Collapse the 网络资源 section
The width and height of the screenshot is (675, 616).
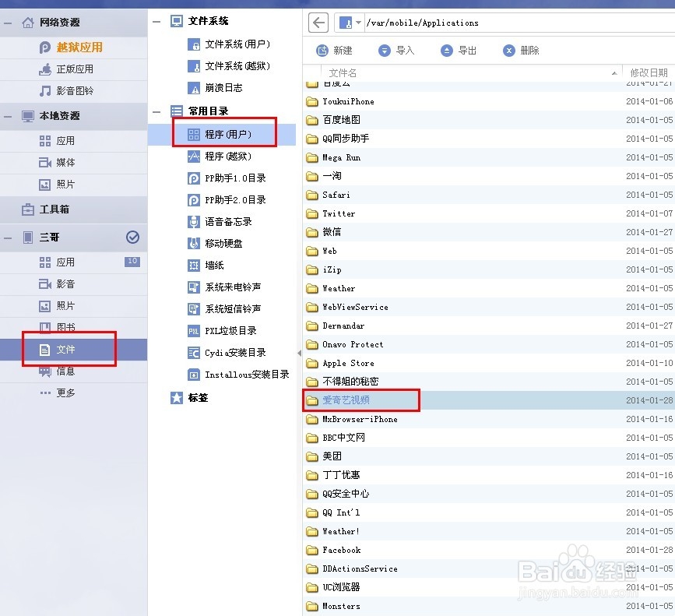click(9, 23)
